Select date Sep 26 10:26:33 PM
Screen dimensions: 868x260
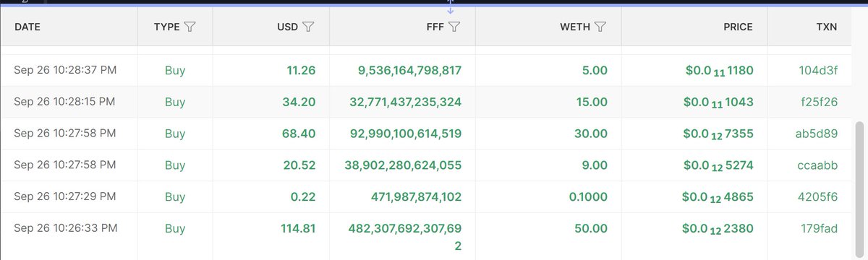click(x=65, y=228)
